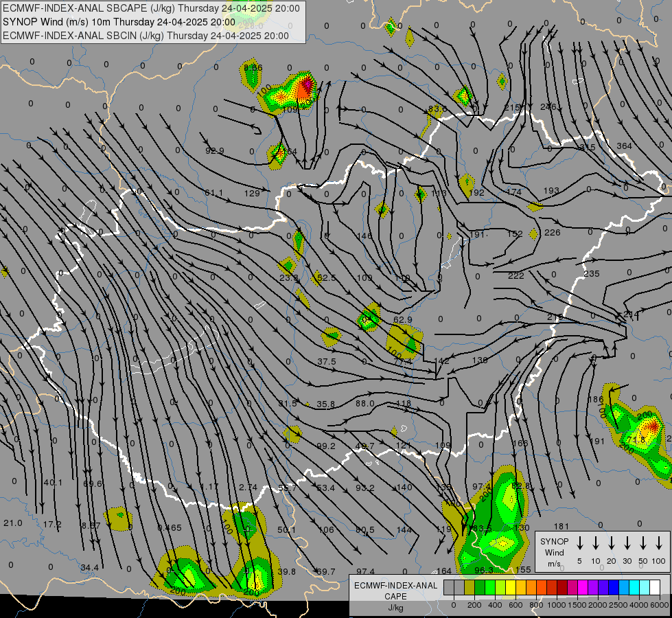Click the map value 40.1

53,483
